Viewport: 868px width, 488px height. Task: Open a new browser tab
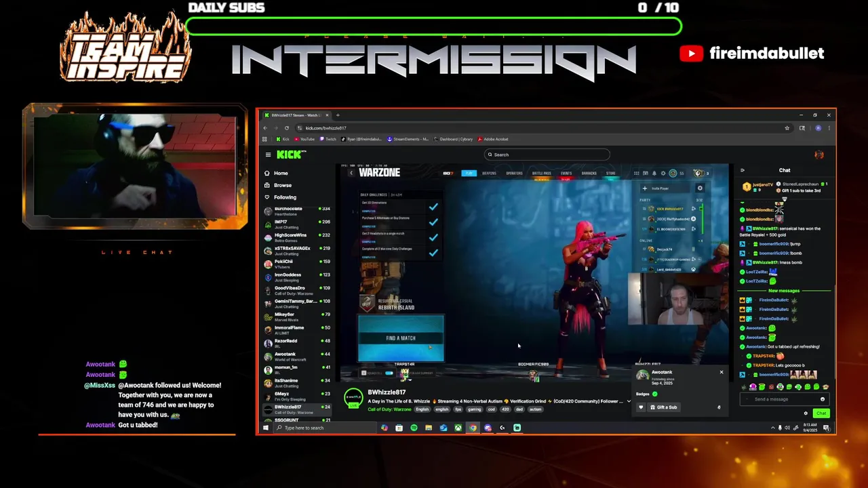pos(338,115)
